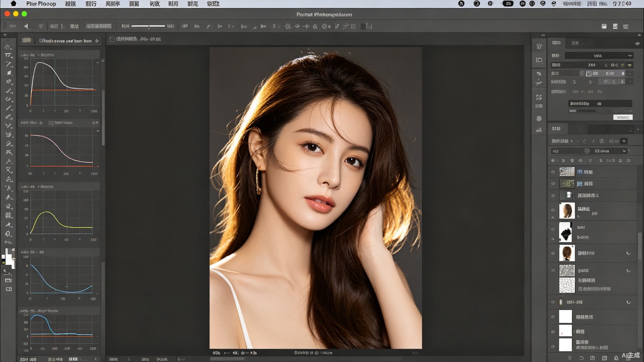Click the rectangle mask icon in the layers bottom bar
Screen dimensions: 644x362
[x=604, y=358]
